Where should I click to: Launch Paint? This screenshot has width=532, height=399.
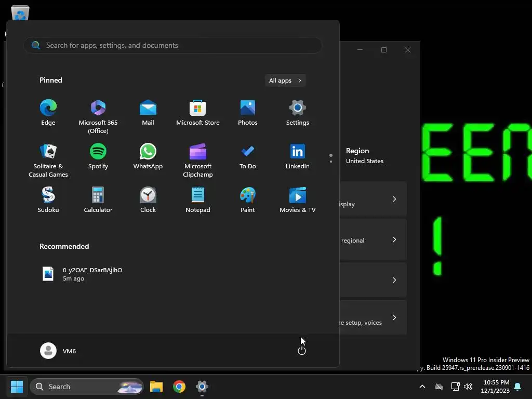point(248,200)
